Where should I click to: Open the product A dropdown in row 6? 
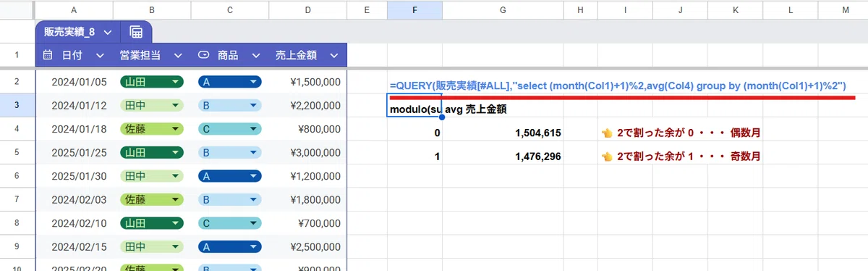pos(252,175)
